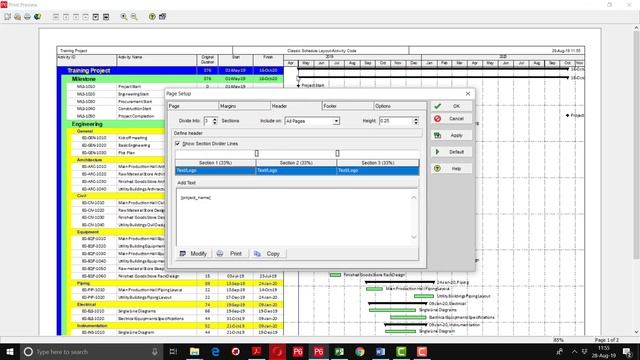The image size is (640, 360).
Task: Confirm Page Setup with OK
Action: tap(452, 106)
